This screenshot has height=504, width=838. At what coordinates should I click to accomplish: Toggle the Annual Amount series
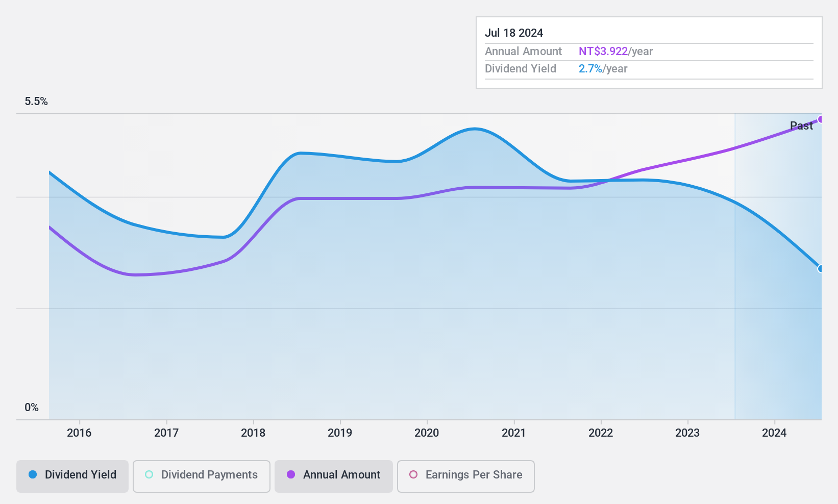pos(333,476)
